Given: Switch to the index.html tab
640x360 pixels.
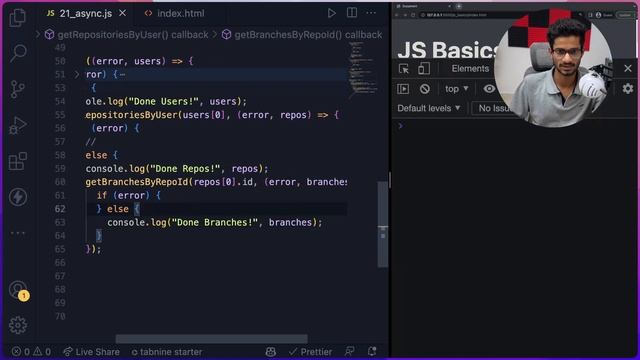Looking at the screenshot, I should (175, 13).
